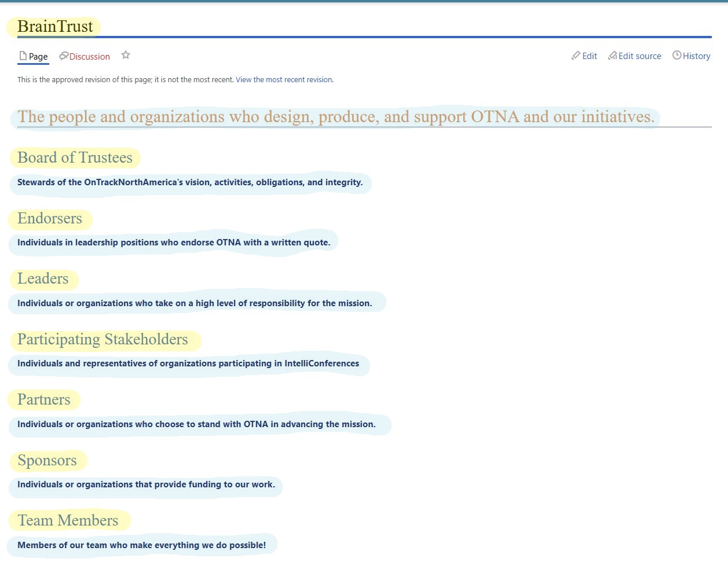Screen dimensions: 728x573
Task: Open the Discussion tab
Action: (89, 57)
